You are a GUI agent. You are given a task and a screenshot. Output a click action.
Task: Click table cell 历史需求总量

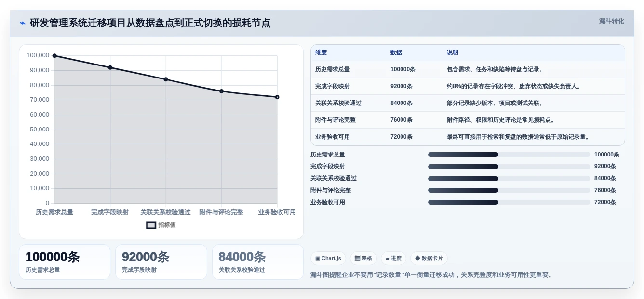(x=333, y=69)
